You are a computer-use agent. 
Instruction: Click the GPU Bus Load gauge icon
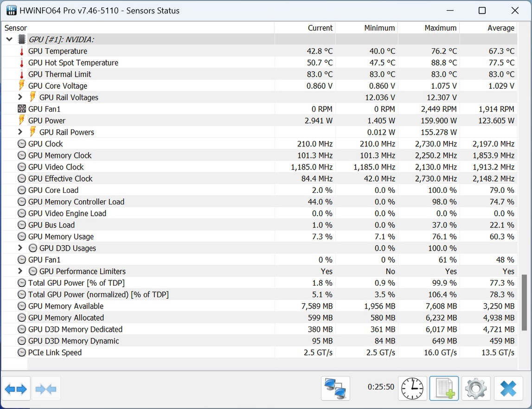(22, 225)
